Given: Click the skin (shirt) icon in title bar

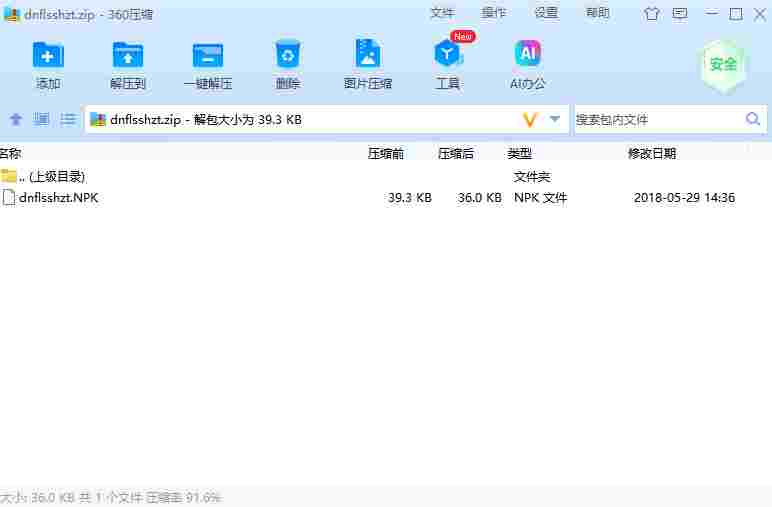Looking at the screenshot, I should [x=651, y=14].
